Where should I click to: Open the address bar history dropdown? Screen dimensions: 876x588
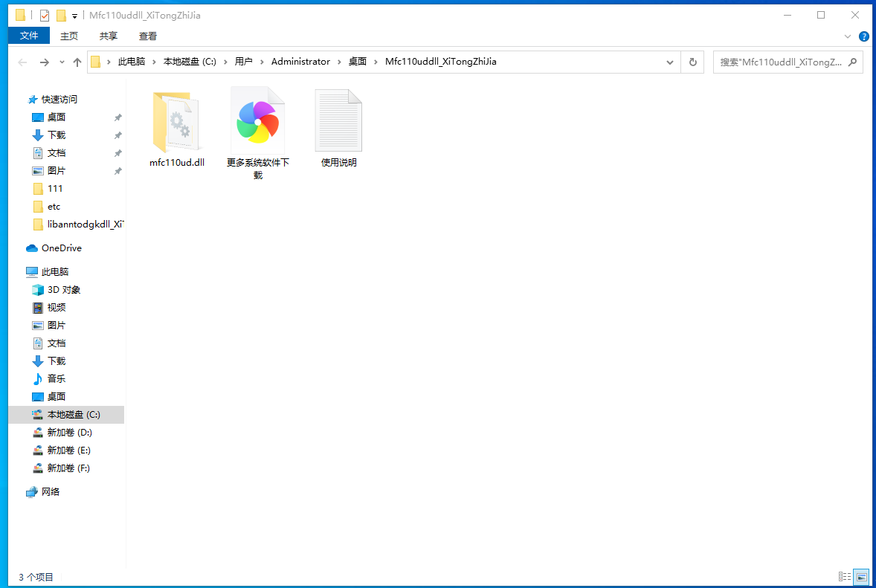pos(670,62)
